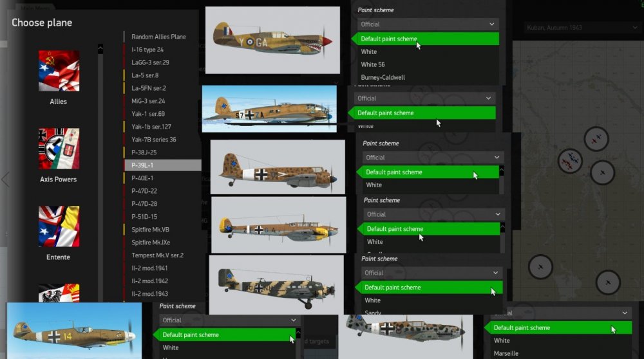The image size is (644, 359).
Task: Open Official dropdown above White 56 option
Action: point(428,24)
